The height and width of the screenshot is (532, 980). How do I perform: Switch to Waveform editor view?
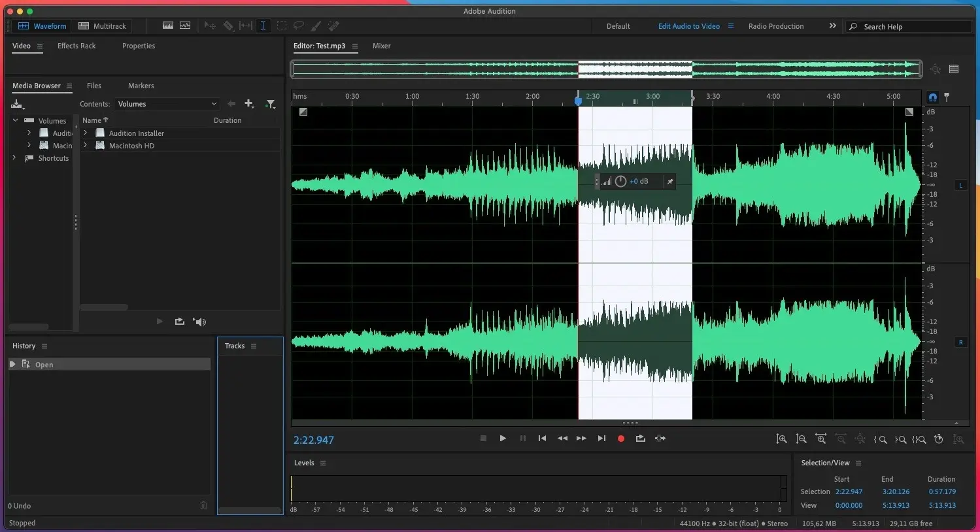coord(42,26)
